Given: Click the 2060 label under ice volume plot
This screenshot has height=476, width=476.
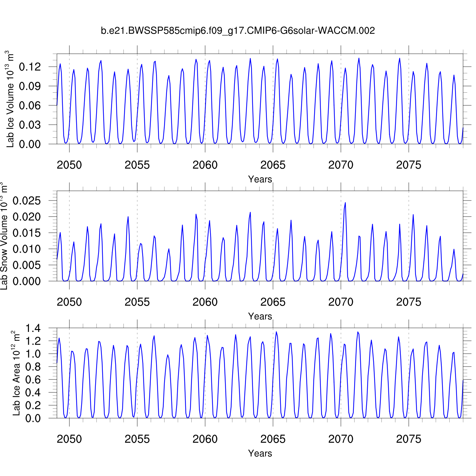Looking at the screenshot, I should (205, 165).
